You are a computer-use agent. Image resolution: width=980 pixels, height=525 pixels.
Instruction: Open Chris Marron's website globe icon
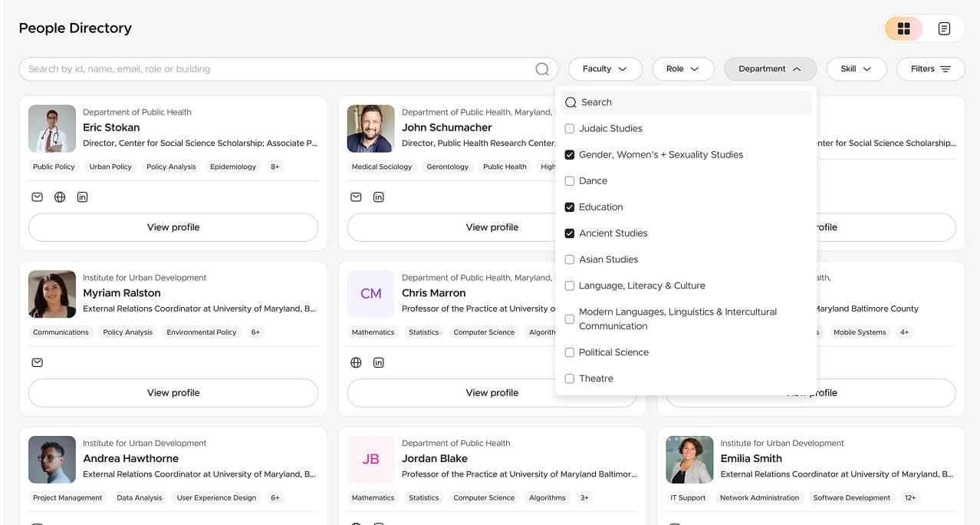(356, 362)
